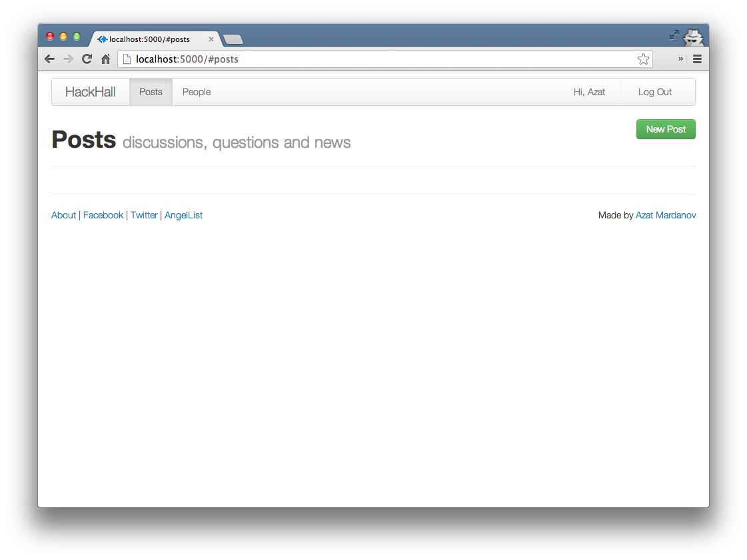Open the home page via the home icon
The height and width of the screenshot is (560, 747).
[x=105, y=59]
